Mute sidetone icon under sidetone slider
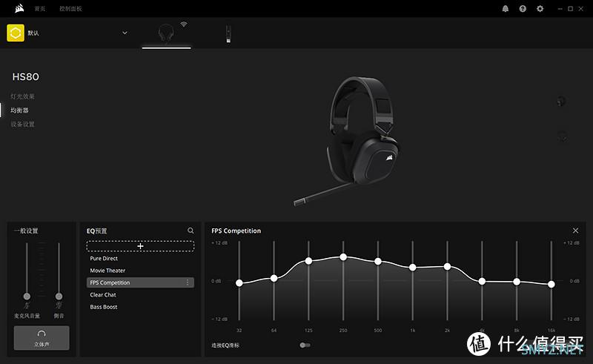 coord(59,305)
